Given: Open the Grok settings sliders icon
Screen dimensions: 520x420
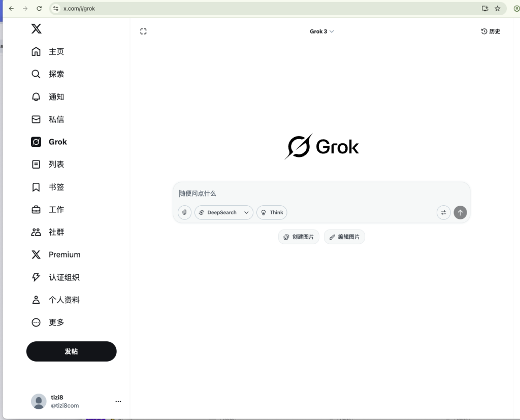Looking at the screenshot, I should coord(443,213).
